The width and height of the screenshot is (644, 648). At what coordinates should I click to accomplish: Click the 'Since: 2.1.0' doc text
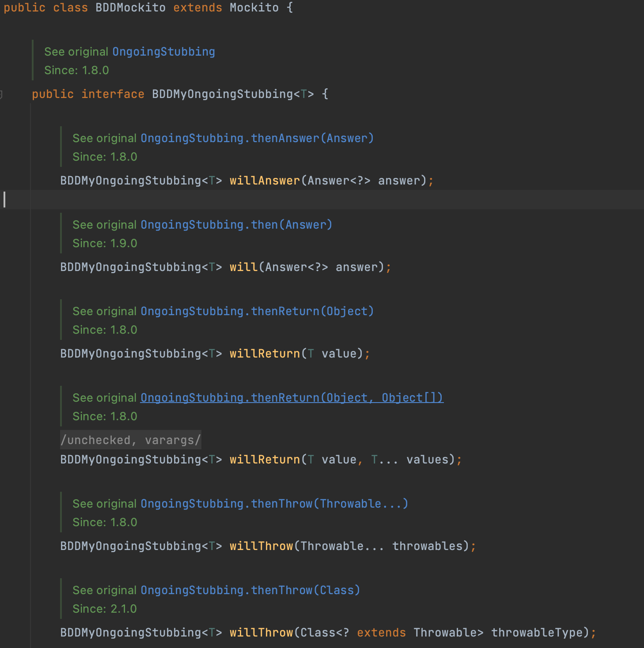point(105,609)
